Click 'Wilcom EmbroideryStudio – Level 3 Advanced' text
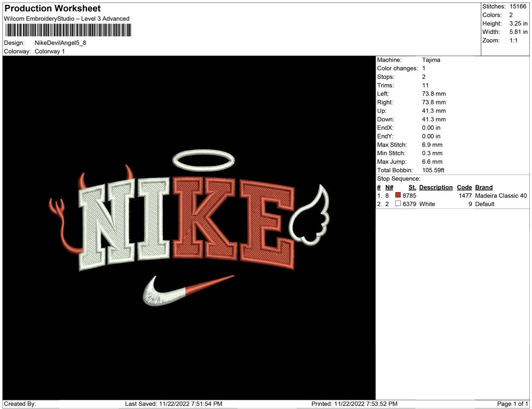Image resolution: width=532 pixels, height=409 pixels. tap(67, 19)
